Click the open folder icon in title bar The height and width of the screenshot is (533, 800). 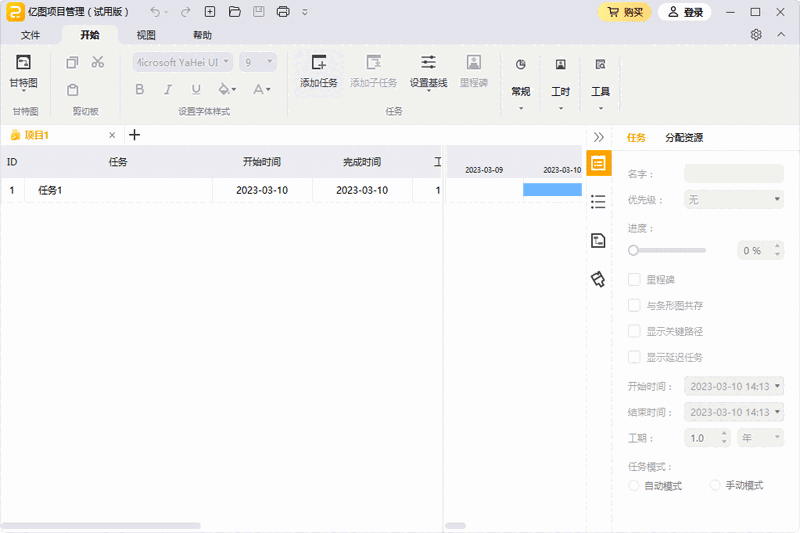(x=234, y=12)
